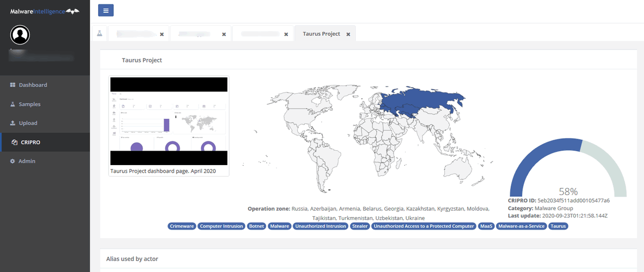
Task: Click the Operation zone country list
Action: (390, 213)
